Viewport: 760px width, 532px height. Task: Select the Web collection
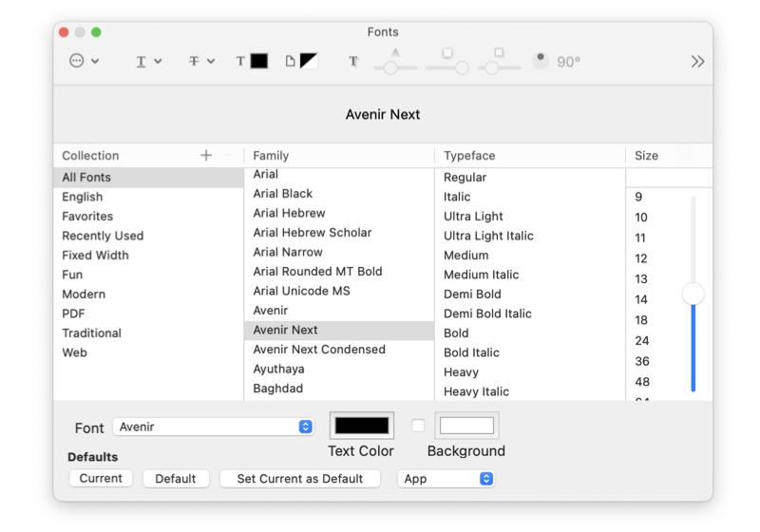coord(148,352)
